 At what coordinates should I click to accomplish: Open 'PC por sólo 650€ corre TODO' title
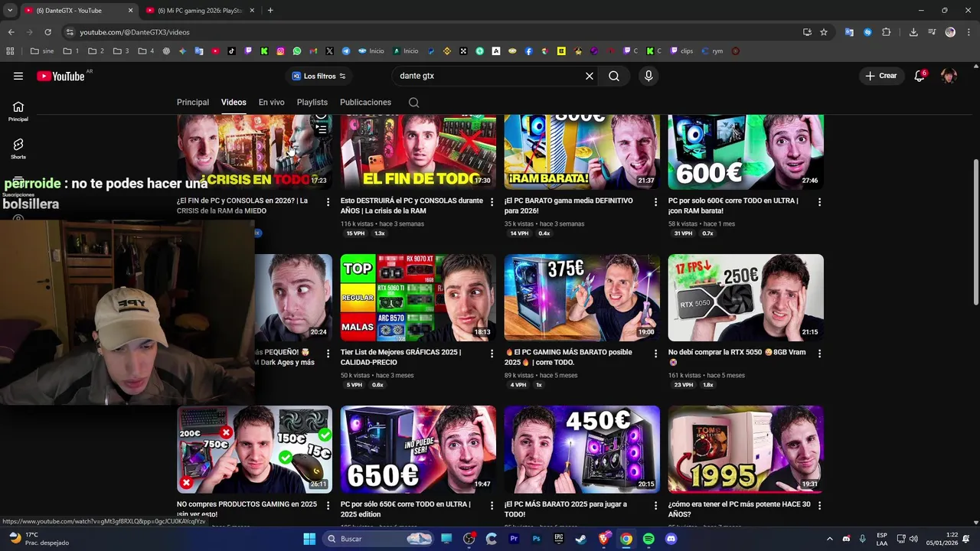(405, 509)
